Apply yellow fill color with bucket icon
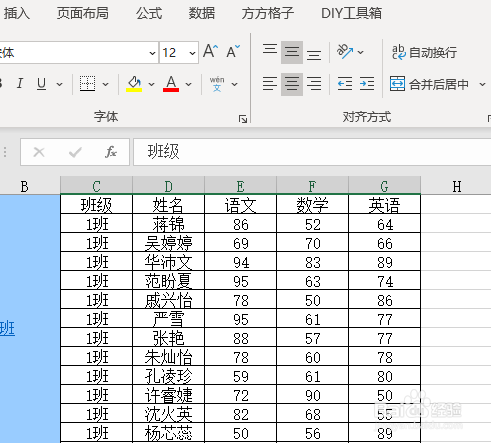 pyautogui.click(x=134, y=83)
